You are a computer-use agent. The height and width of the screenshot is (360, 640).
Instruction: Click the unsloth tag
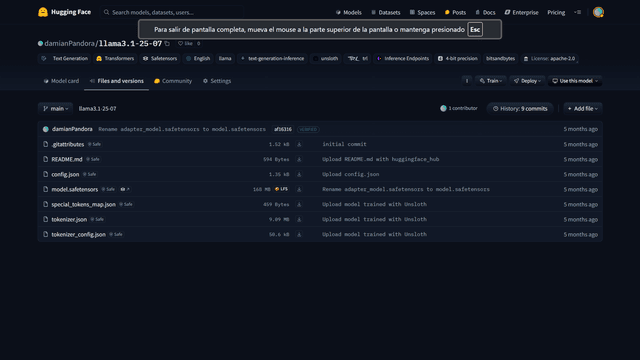tap(326, 58)
